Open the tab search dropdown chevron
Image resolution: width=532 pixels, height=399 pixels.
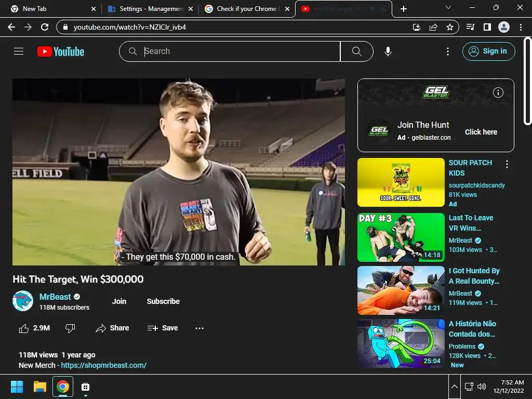[x=448, y=7]
